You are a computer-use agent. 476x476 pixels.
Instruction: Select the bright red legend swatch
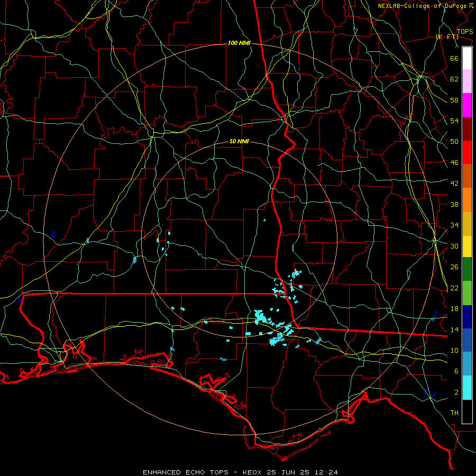pyautogui.click(x=467, y=152)
